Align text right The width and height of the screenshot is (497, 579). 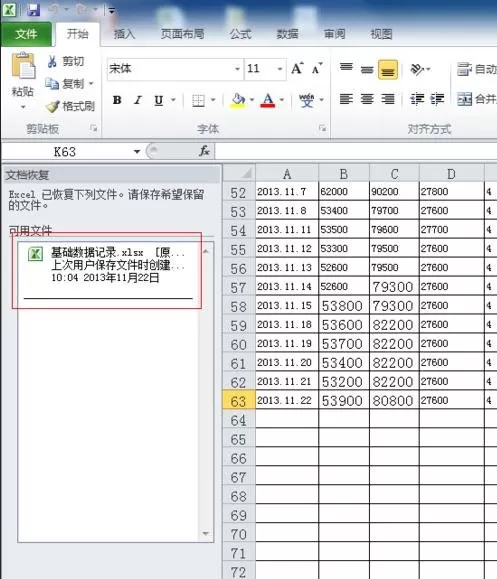pyautogui.click(x=388, y=99)
